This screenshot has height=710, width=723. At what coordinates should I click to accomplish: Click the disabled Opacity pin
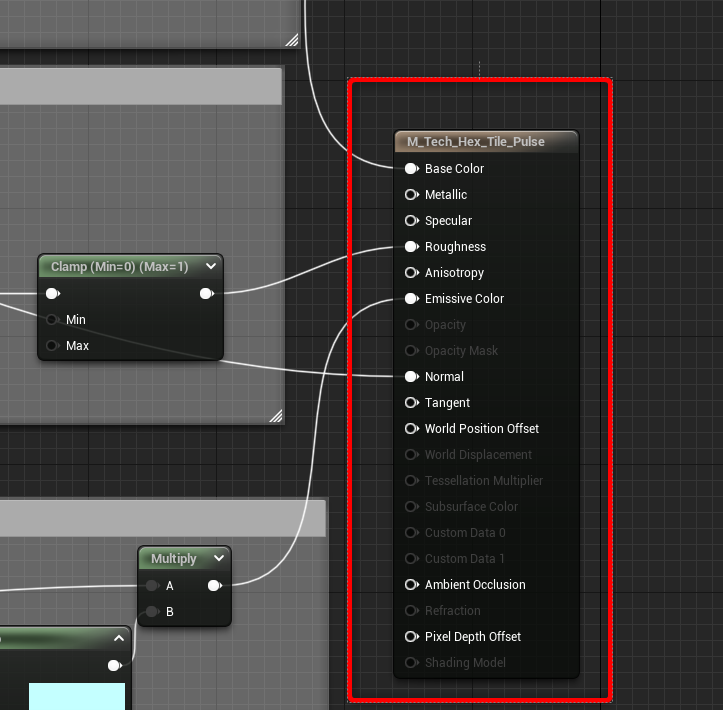tap(411, 325)
